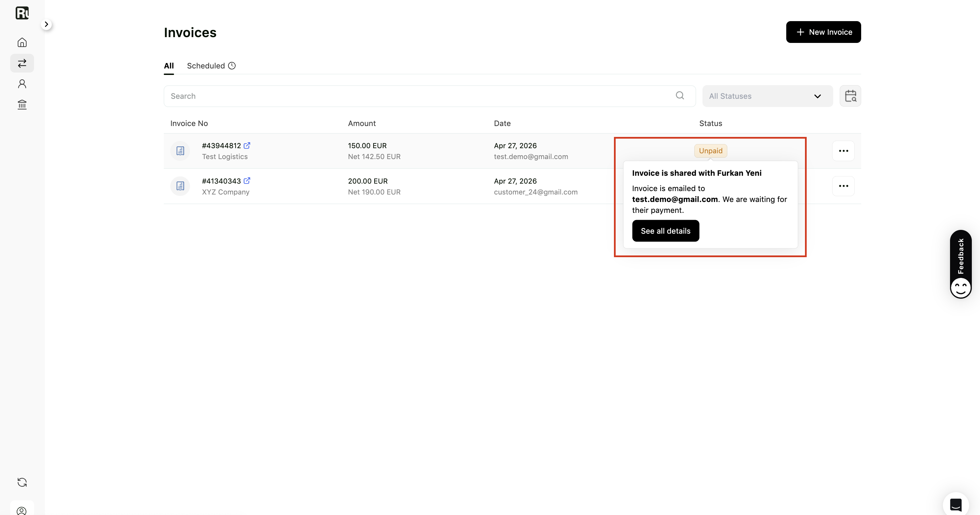The height and width of the screenshot is (515, 980).
Task: Open the transfers arrows icon in the sidebar
Action: [x=22, y=63]
